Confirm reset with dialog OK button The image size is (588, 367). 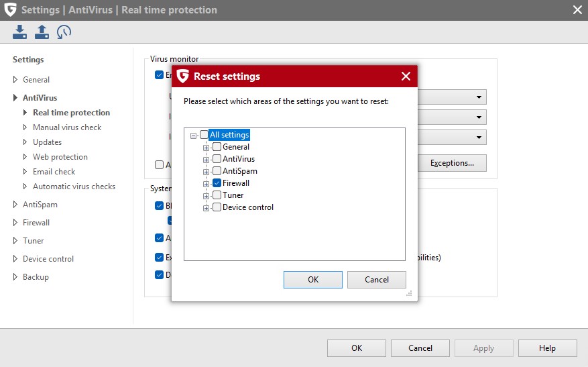click(x=312, y=280)
